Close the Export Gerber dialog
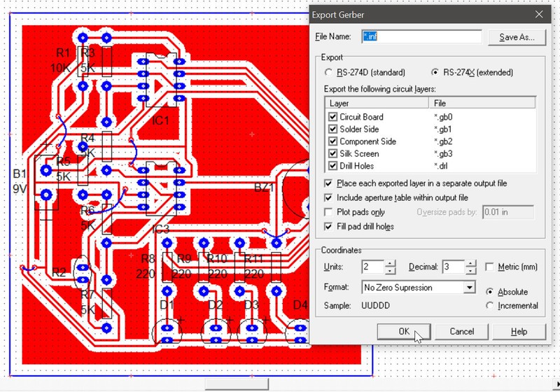The width and height of the screenshot is (560, 392). tap(539, 15)
